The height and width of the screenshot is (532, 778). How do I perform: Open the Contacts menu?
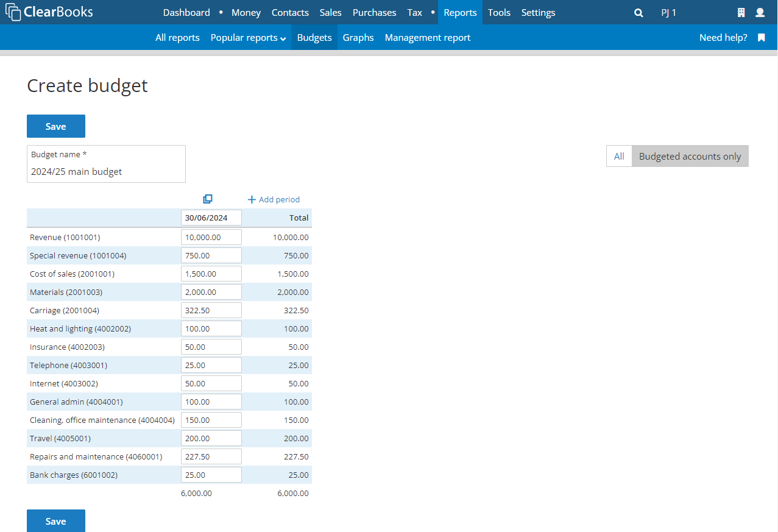pos(290,12)
